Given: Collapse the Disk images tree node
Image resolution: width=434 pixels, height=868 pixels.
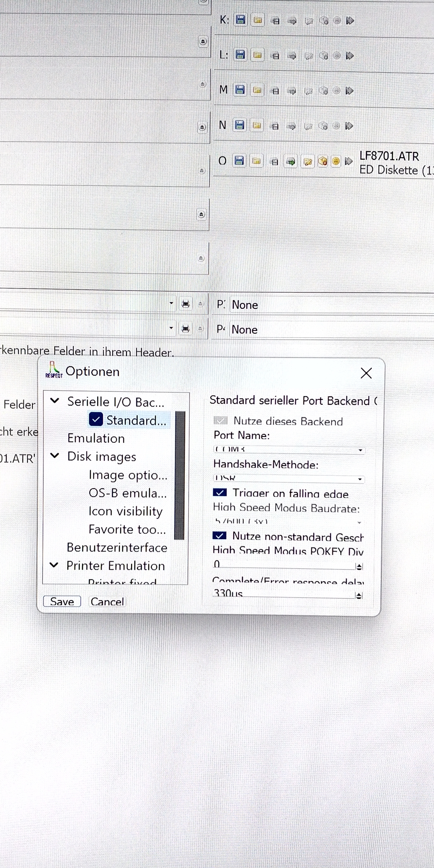Looking at the screenshot, I should point(55,456).
